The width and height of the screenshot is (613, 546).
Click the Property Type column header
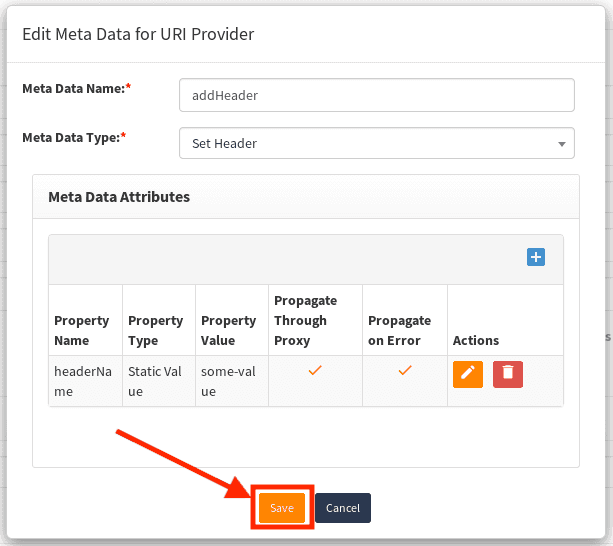pos(155,330)
